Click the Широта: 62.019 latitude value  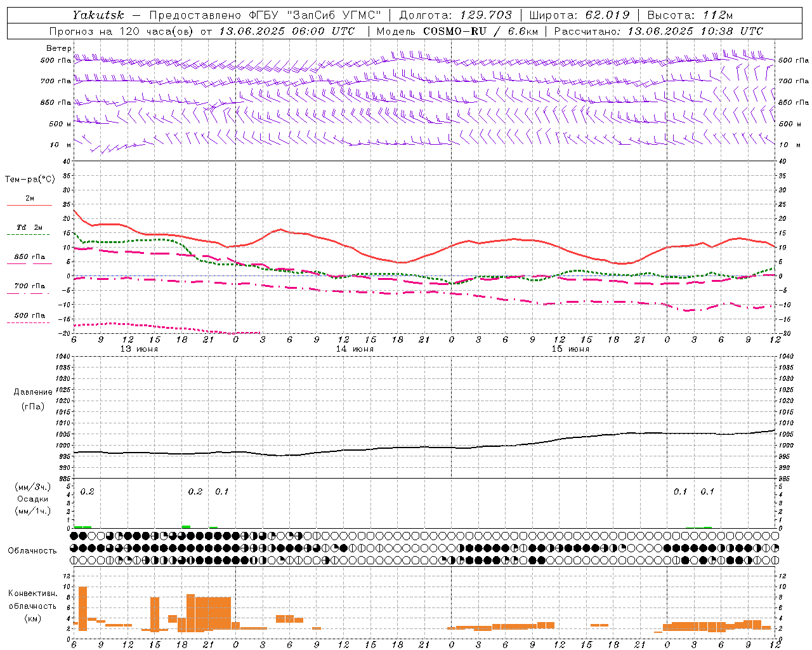[580, 15]
